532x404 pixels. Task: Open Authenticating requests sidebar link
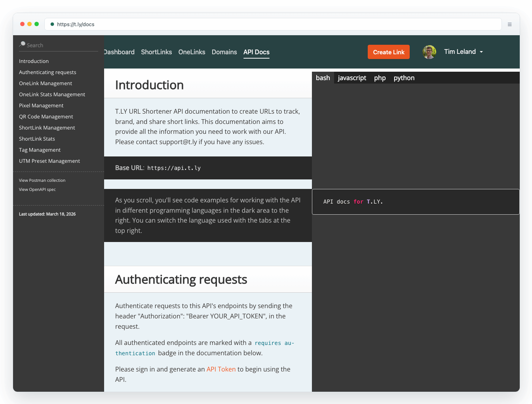47,72
